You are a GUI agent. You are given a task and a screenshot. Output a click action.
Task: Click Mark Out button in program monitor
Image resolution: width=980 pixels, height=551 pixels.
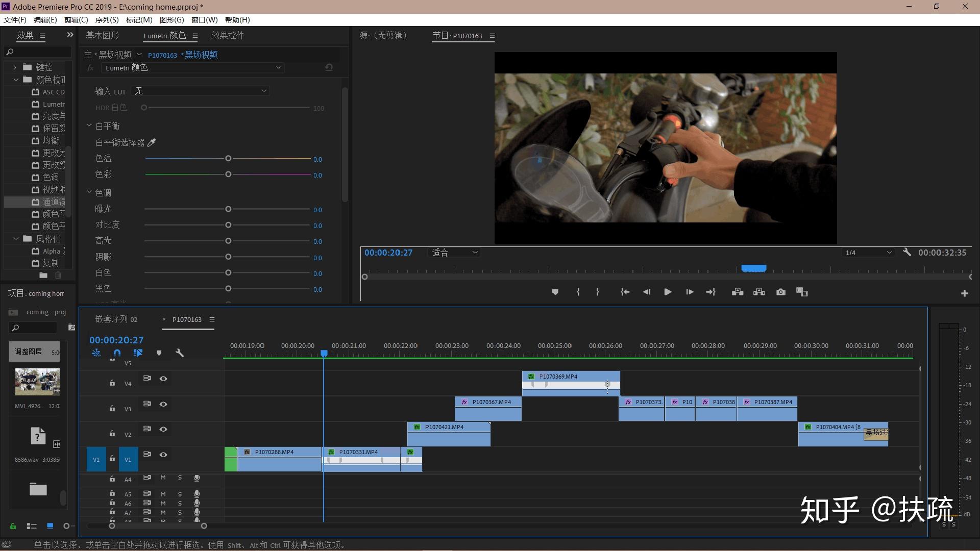point(598,292)
